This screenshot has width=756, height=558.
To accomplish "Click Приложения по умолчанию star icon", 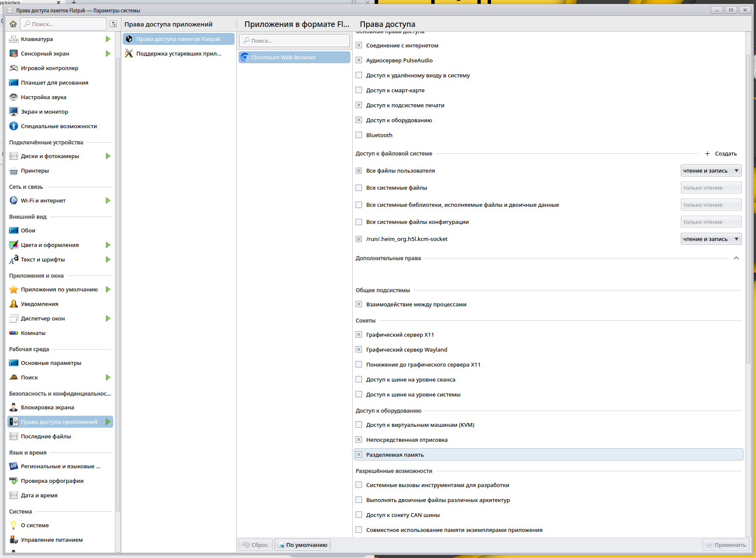I will coord(14,289).
